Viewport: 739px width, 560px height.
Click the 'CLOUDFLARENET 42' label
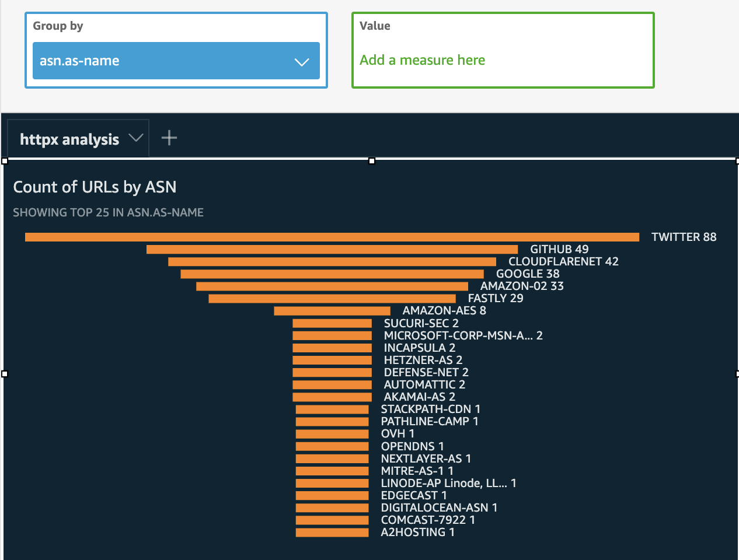[563, 261]
